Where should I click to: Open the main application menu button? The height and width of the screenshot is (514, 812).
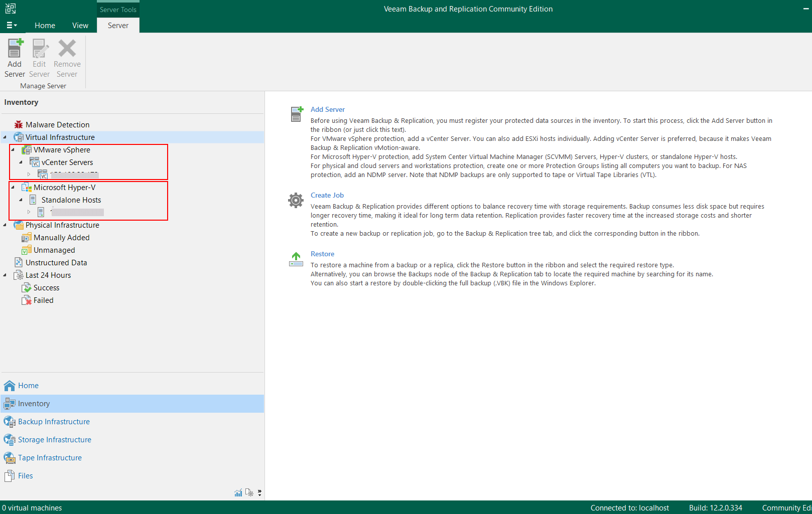(x=12, y=25)
